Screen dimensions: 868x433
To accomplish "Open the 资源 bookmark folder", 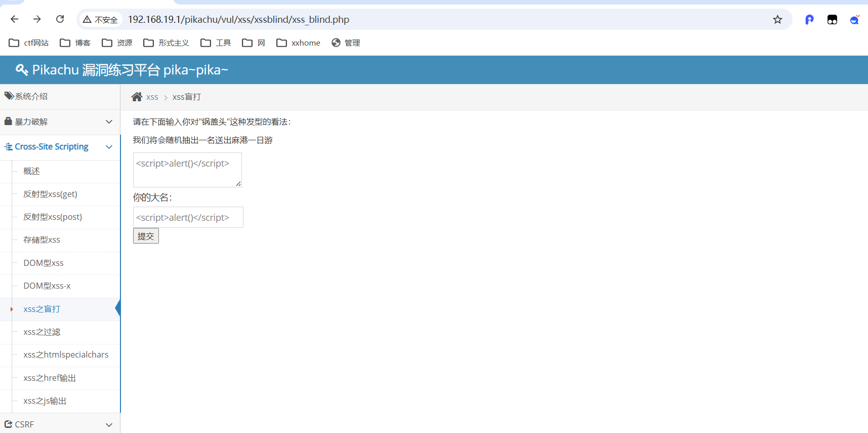I will point(117,43).
